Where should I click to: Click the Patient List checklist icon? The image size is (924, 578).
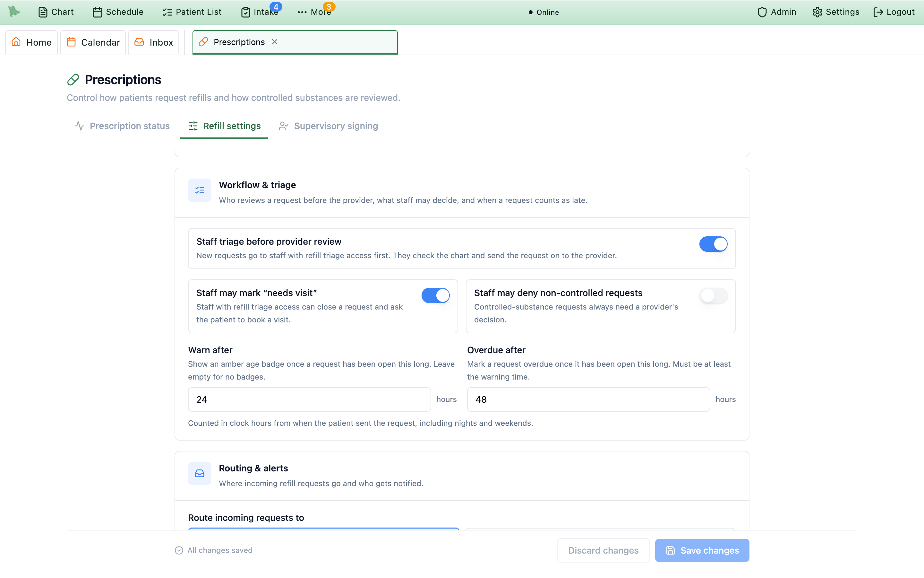click(167, 12)
